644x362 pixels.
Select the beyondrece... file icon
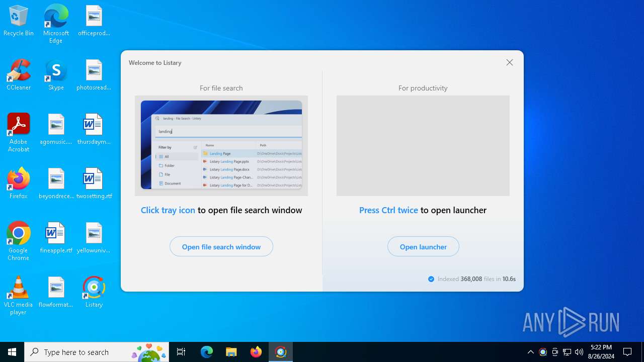tap(56, 184)
